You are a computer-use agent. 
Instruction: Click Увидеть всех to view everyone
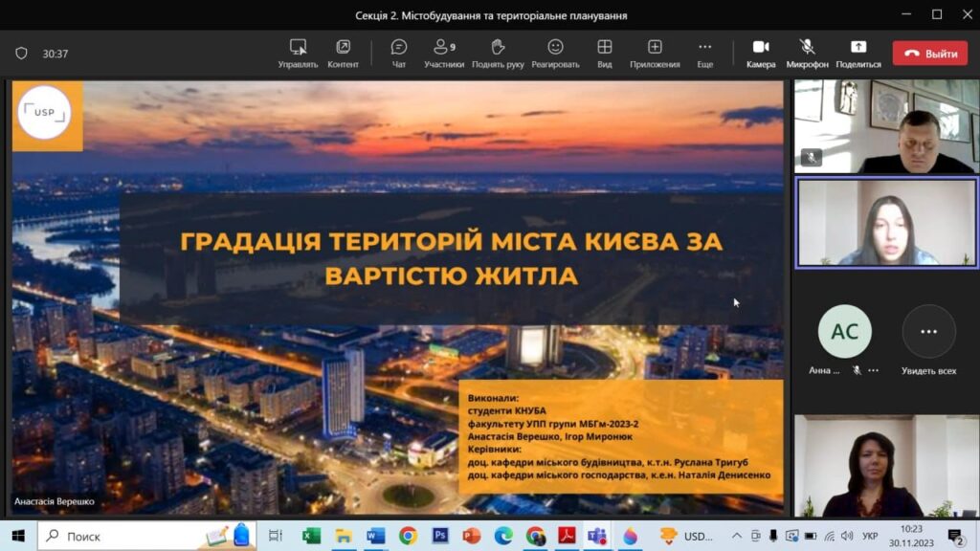pyautogui.click(x=928, y=341)
